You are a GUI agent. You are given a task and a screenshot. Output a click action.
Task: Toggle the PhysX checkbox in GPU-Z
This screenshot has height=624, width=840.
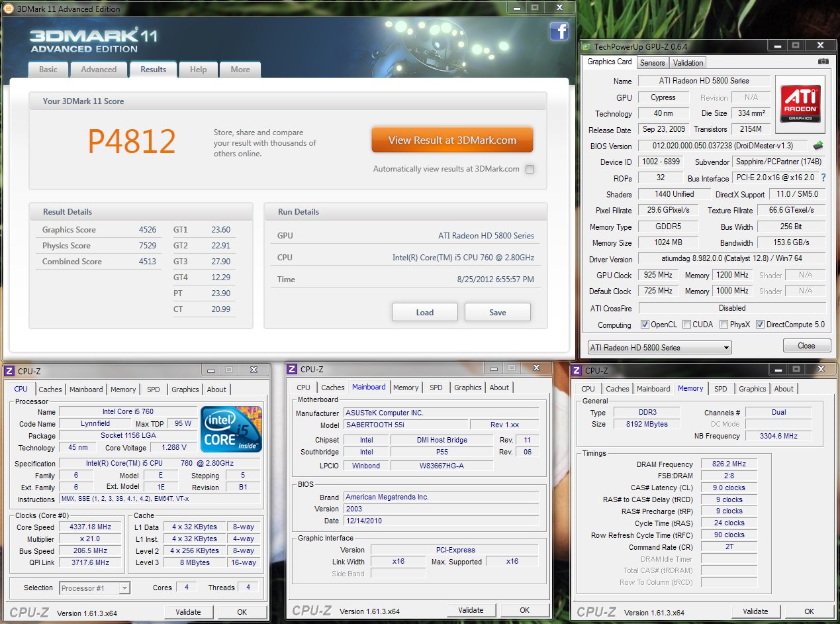coord(723,325)
